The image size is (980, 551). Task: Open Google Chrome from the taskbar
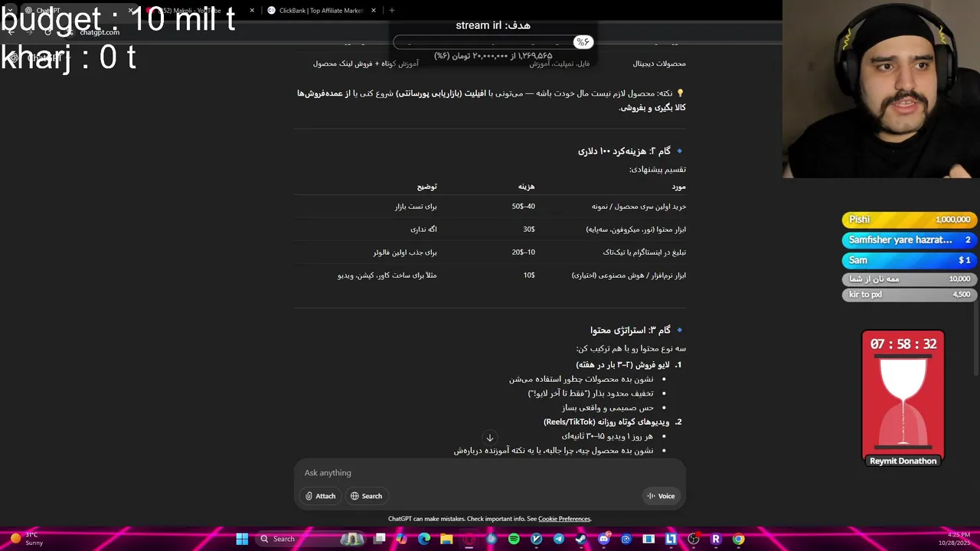point(738,539)
